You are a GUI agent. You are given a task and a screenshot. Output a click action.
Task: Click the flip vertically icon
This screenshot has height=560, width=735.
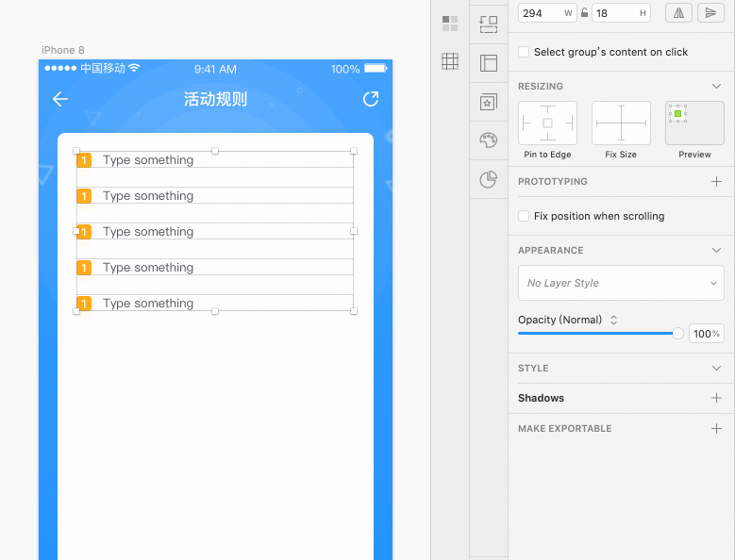point(710,13)
